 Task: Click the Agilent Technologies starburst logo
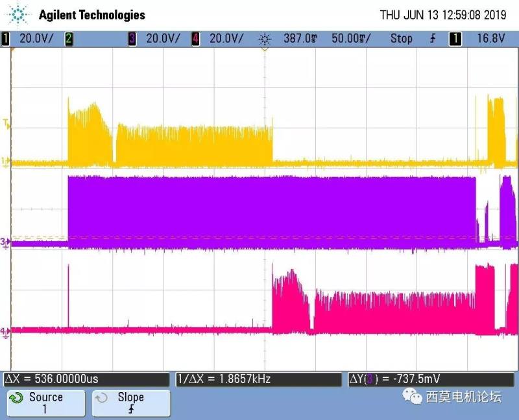19,14
